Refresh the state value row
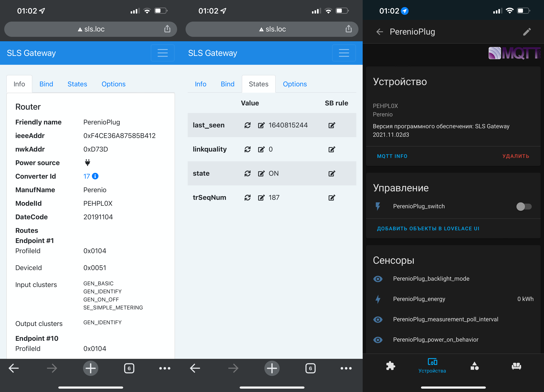The image size is (544, 392). pos(247,173)
